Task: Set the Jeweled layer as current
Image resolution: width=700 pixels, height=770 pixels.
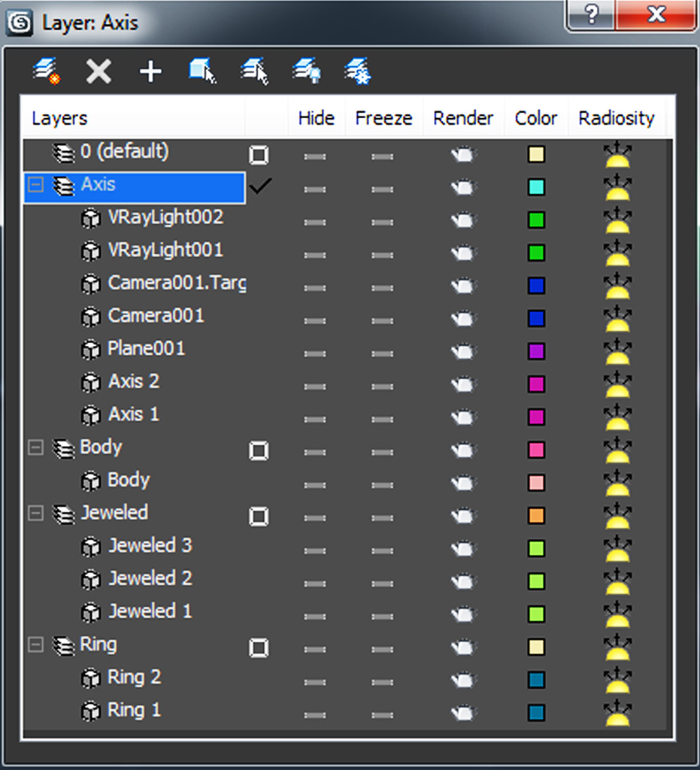Action: tap(259, 516)
